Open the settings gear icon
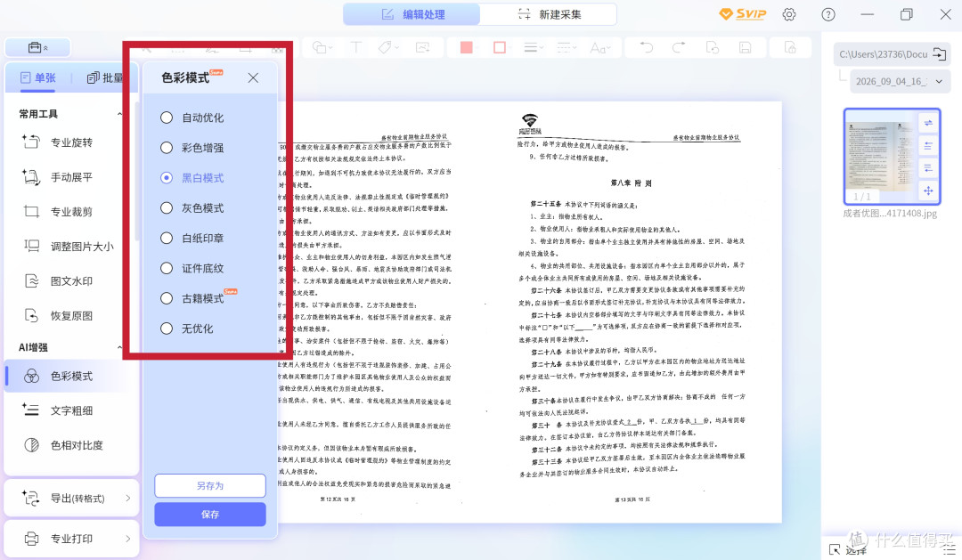Viewport: 962px width, 560px height. click(x=789, y=15)
